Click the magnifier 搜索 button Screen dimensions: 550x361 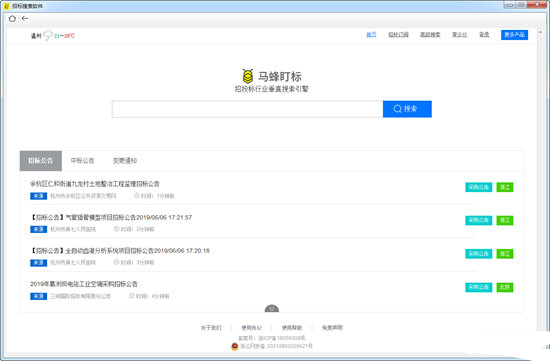pos(407,109)
